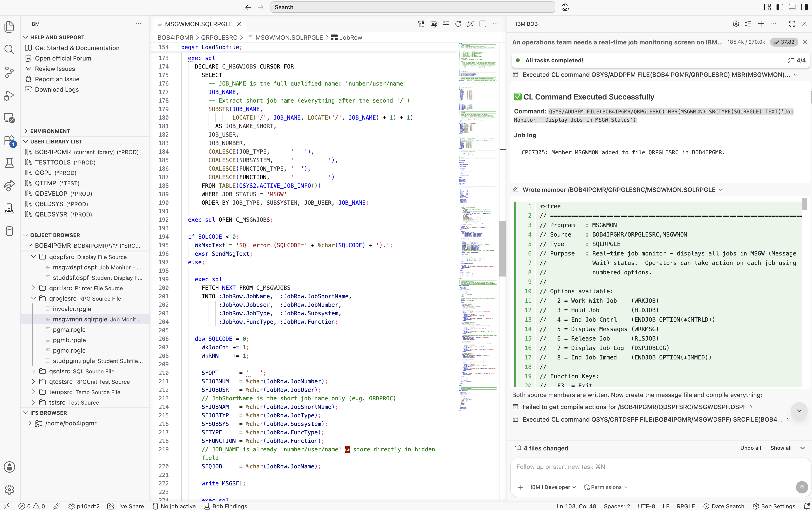Open the database cylinder view

(9, 231)
